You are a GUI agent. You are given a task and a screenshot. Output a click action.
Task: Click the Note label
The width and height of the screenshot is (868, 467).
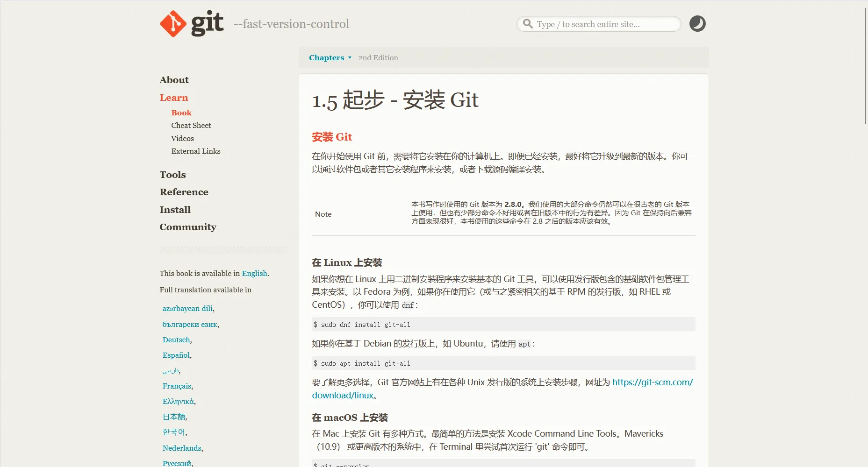323,214
